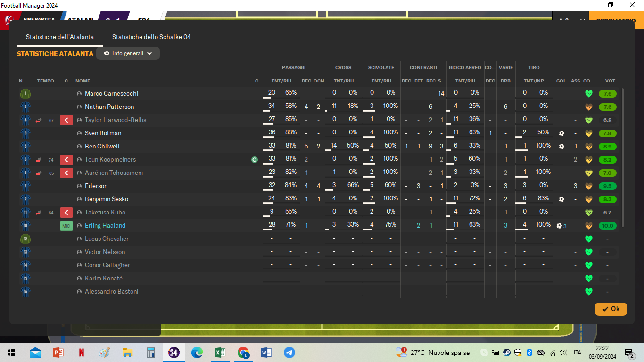Open Calculator from the taskbar
Image resolution: width=644 pixels, height=362 pixels.
point(151,353)
